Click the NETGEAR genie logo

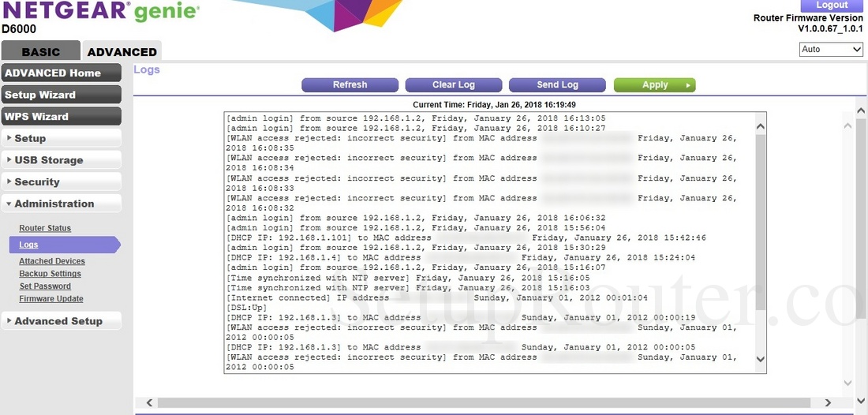100,12
